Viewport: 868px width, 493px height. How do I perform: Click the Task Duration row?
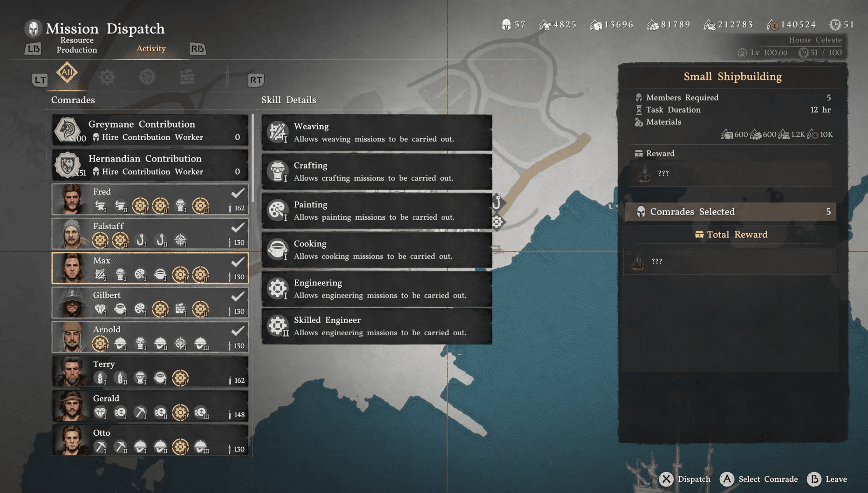[x=732, y=110]
